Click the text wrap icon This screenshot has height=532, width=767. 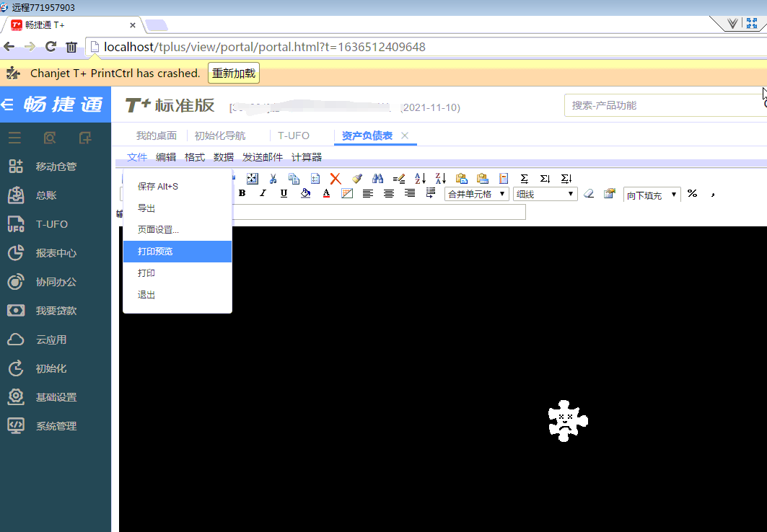click(x=431, y=193)
